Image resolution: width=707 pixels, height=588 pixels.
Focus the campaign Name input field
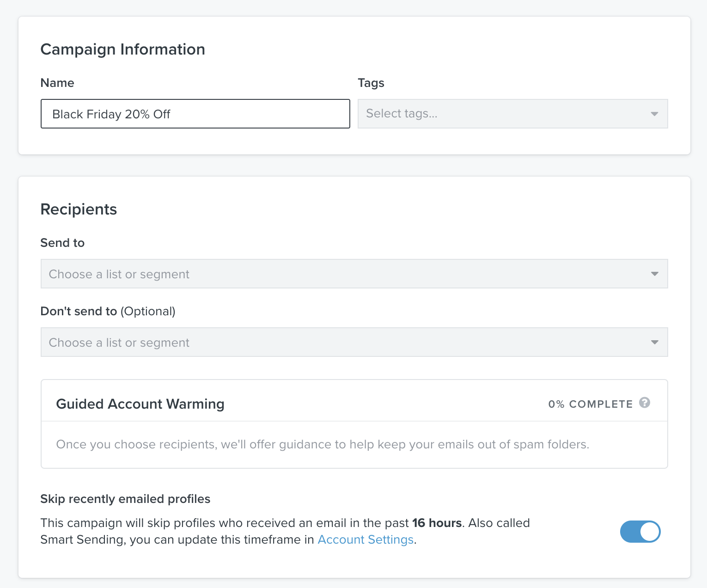pyautogui.click(x=195, y=114)
